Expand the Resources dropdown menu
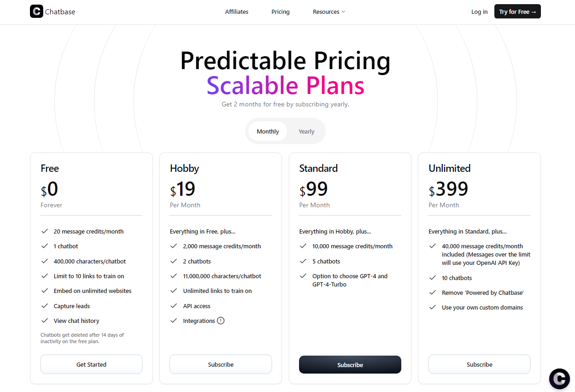Screen dimensions: 575x392 [x=329, y=12]
